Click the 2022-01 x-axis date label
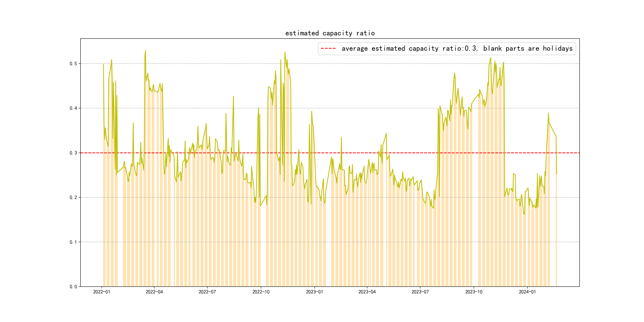 (x=102, y=292)
